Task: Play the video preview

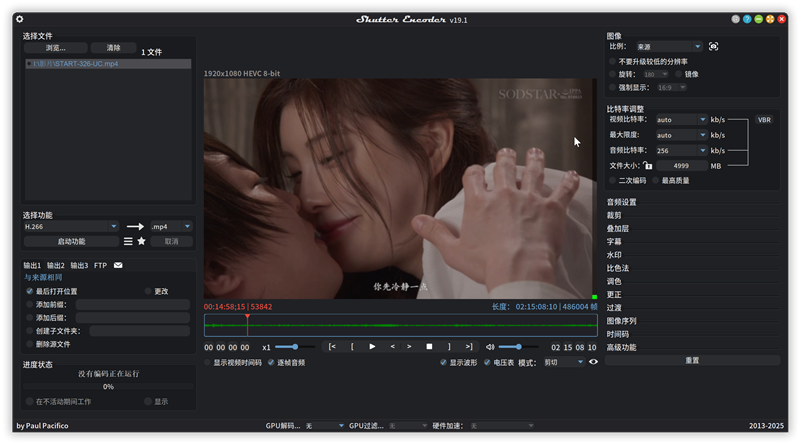Action: (x=372, y=347)
